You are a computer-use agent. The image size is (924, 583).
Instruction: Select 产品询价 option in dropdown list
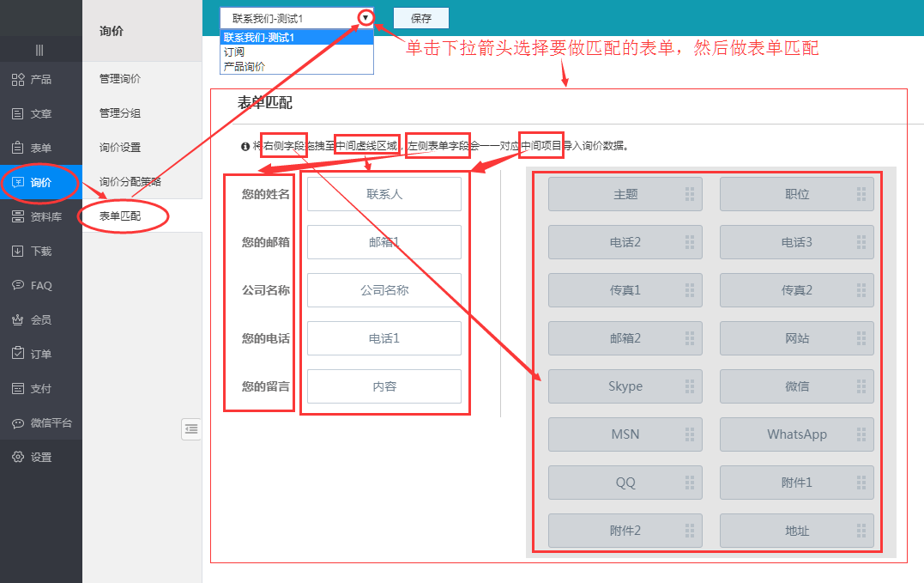pos(245,66)
